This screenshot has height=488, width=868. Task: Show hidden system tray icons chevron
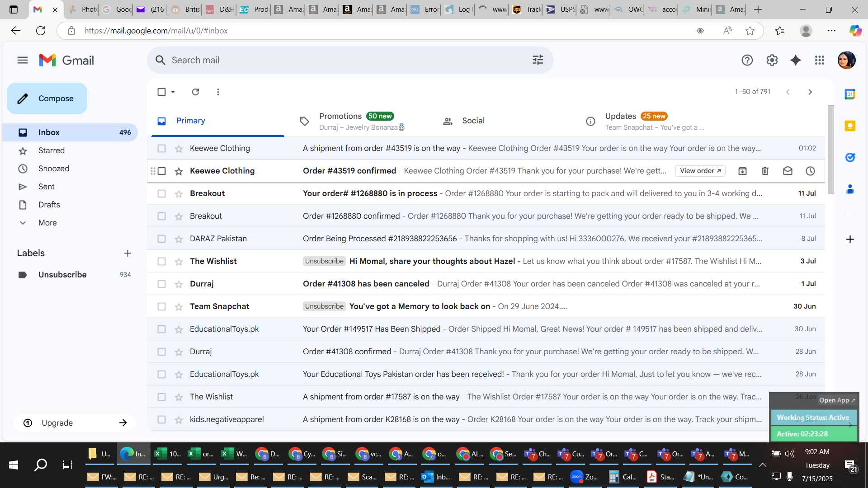point(762,465)
